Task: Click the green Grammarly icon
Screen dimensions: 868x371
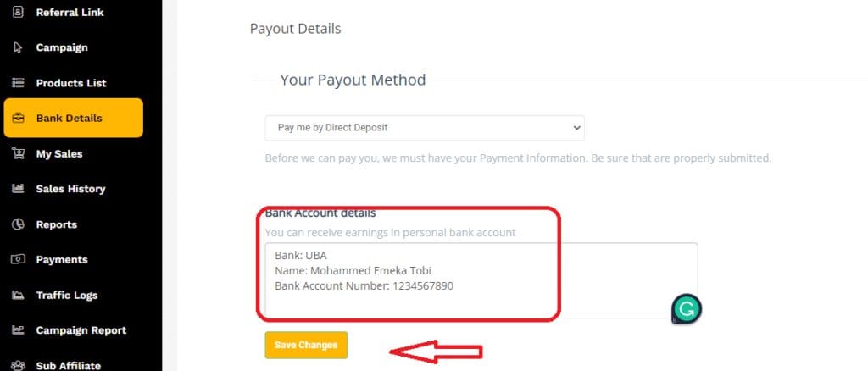Action: point(687,310)
